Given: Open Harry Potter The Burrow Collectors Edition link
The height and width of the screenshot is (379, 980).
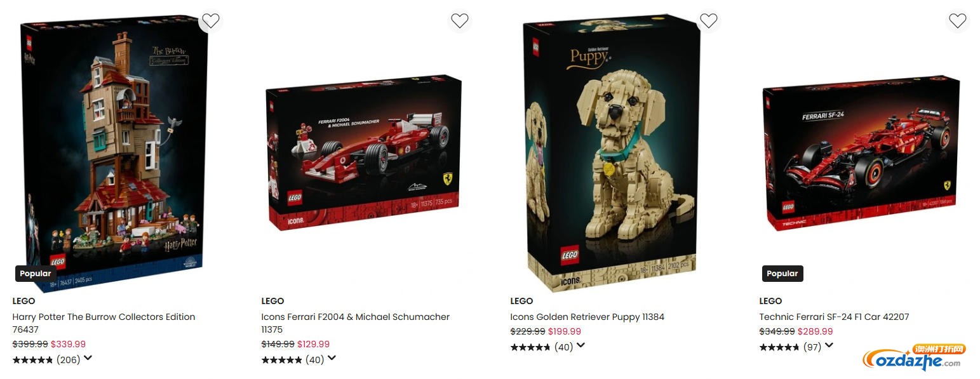Looking at the screenshot, I should 104,323.
